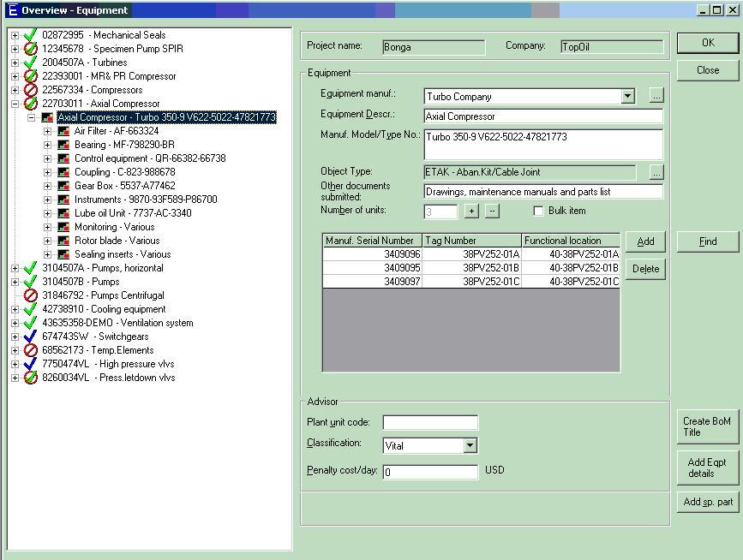Click green check icon beside Pumps, horizontal

pos(30,268)
